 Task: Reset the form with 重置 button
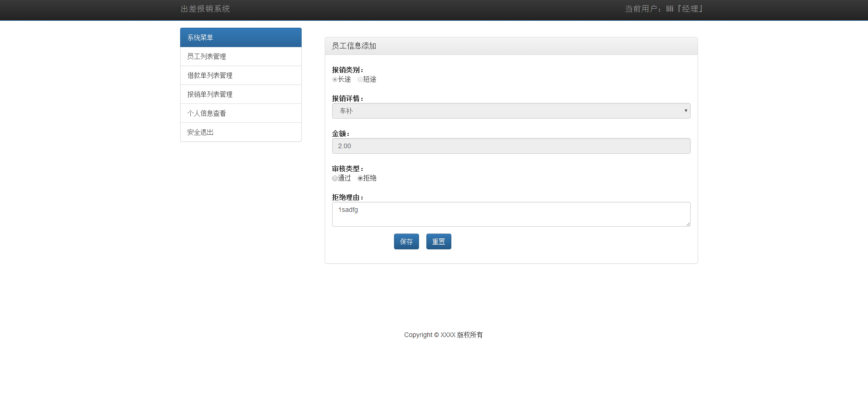tap(438, 241)
